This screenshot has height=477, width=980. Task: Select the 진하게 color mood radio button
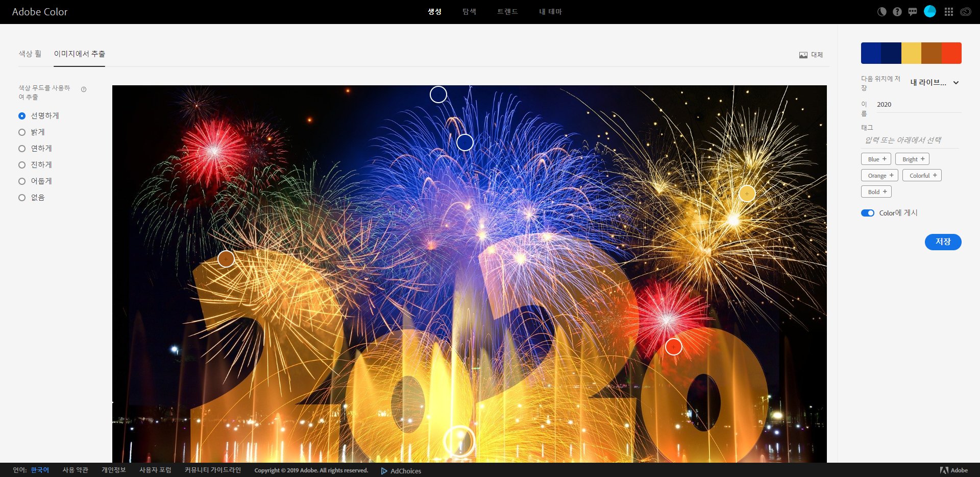(x=22, y=165)
